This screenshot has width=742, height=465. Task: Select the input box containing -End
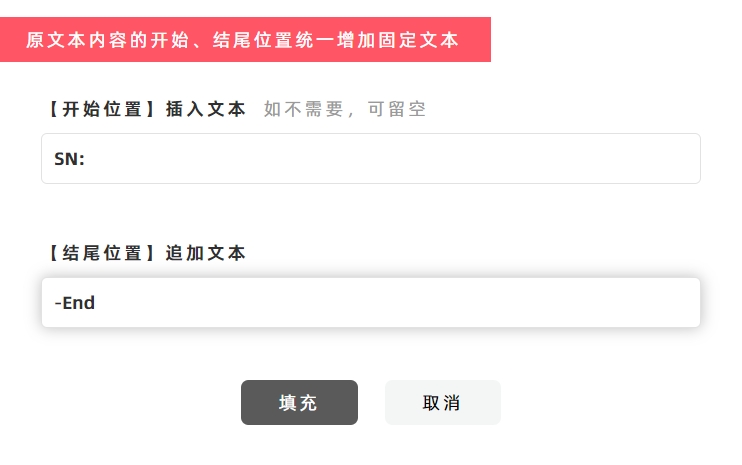point(370,302)
